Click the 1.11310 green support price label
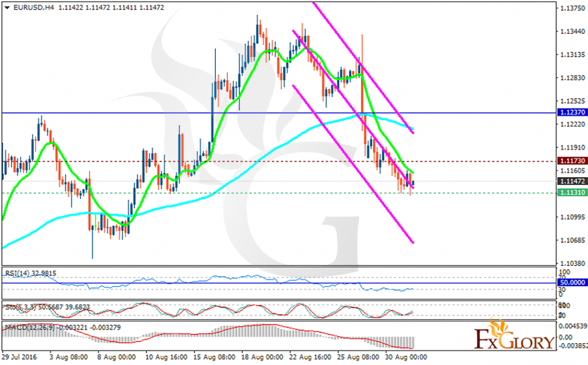 pyautogui.click(x=572, y=193)
